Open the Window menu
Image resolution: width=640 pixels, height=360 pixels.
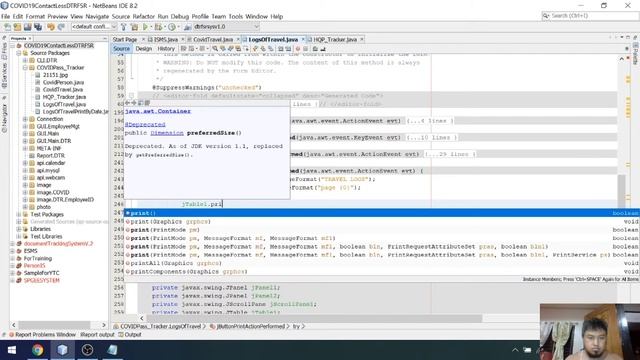256,16
